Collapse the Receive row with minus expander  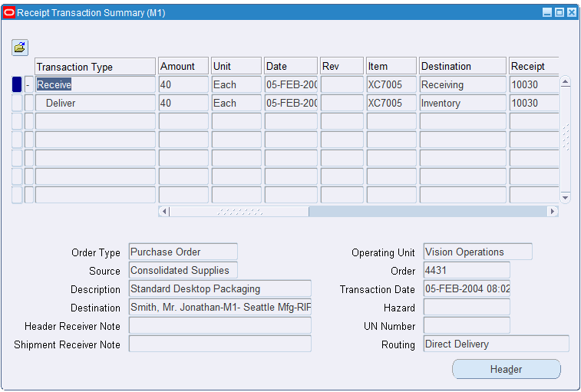29,85
